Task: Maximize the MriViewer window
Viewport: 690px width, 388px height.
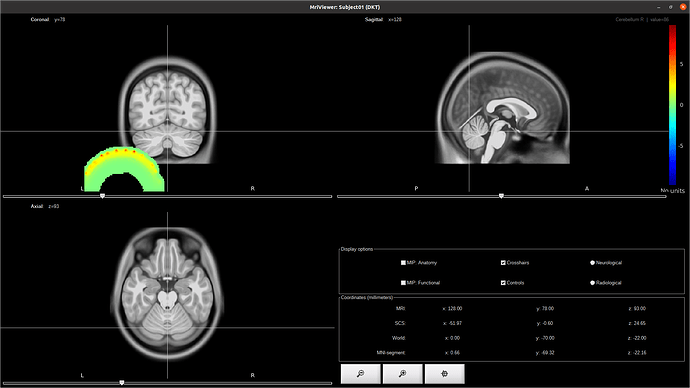Action: tap(671, 7)
